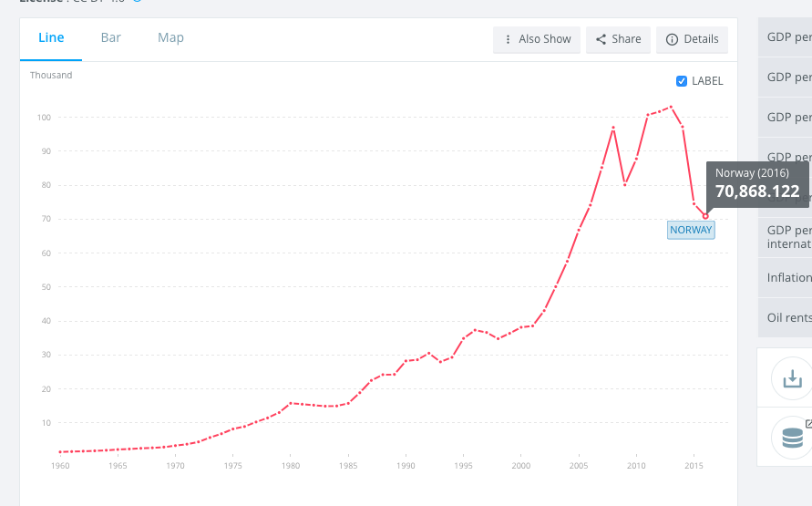Switch to the Bar chart tab
Image resolution: width=812 pixels, height=506 pixels.
tap(111, 37)
